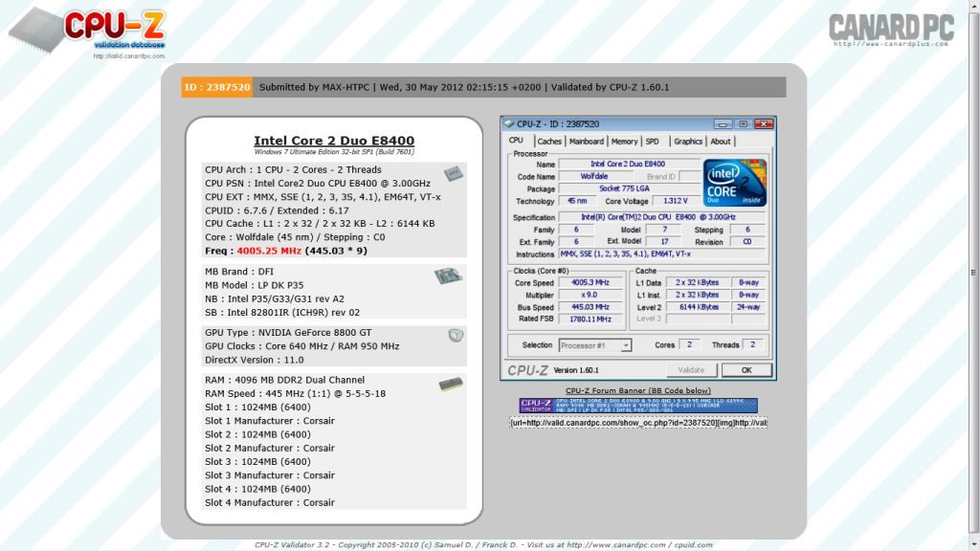Screen dimensions: 980x551
Task: Switch to the Mainboard tab
Action: (587, 142)
